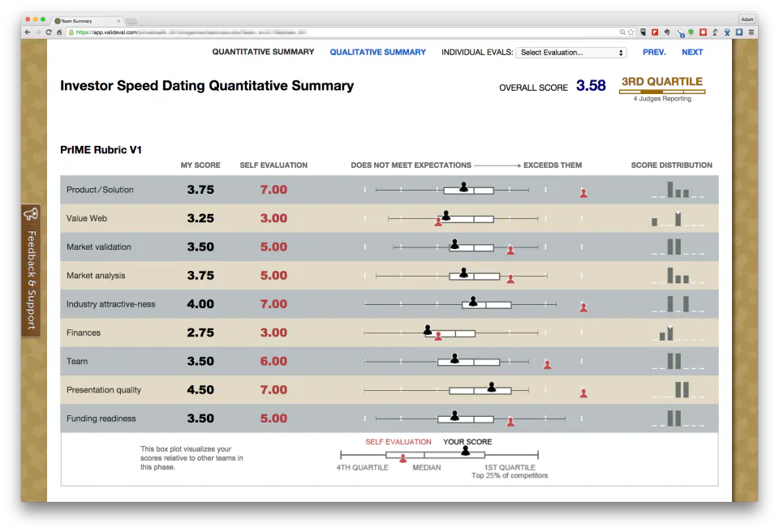Go to the browser home icon

[59, 32]
